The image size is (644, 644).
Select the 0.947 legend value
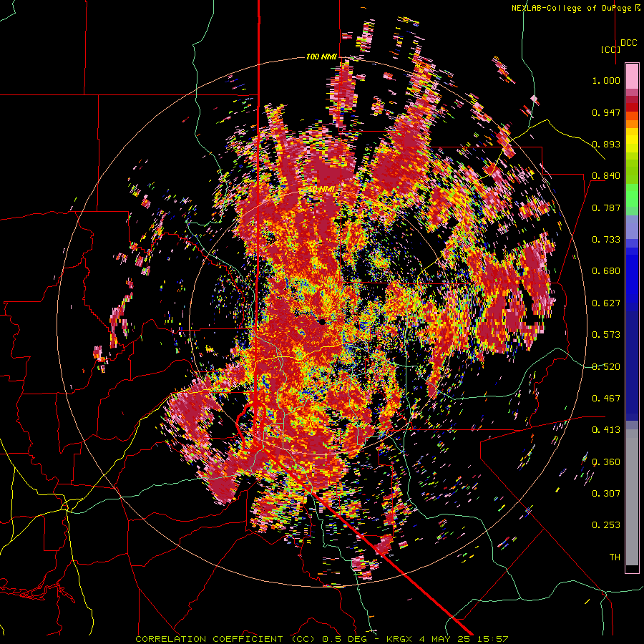coord(606,112)
